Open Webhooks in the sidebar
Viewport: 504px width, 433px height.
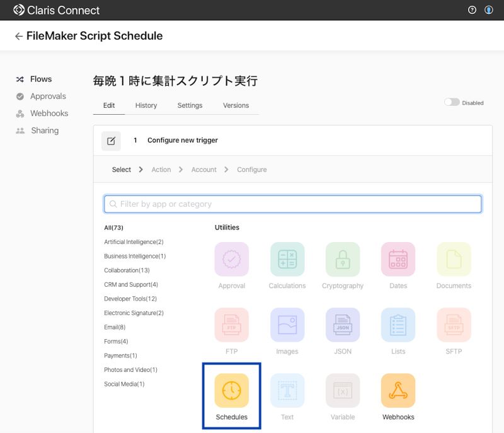coord(49,113)
